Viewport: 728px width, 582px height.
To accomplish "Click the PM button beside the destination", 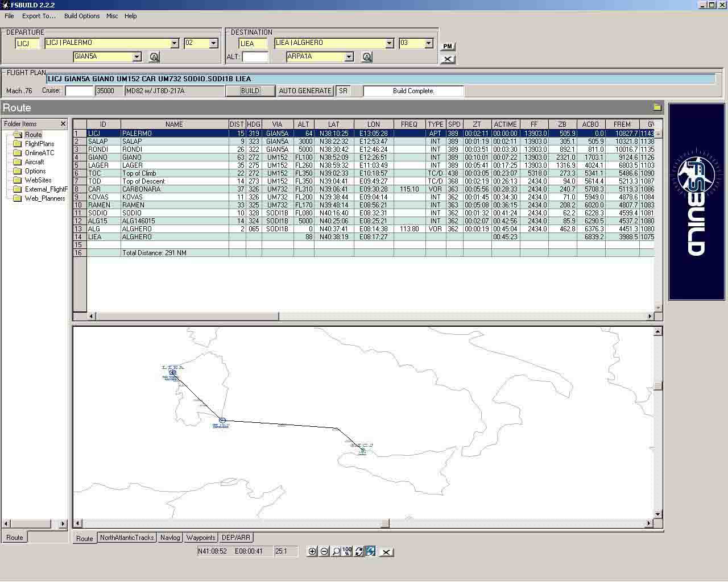I will [448, 47].
